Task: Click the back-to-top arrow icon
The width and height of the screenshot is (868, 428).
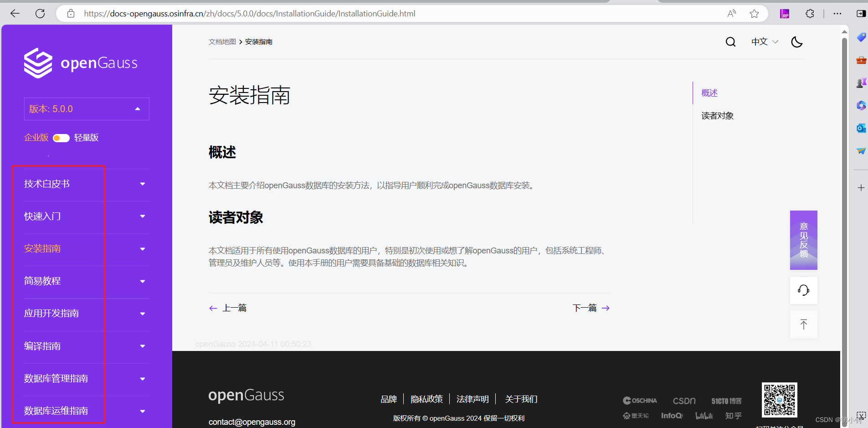Action: 803,325
